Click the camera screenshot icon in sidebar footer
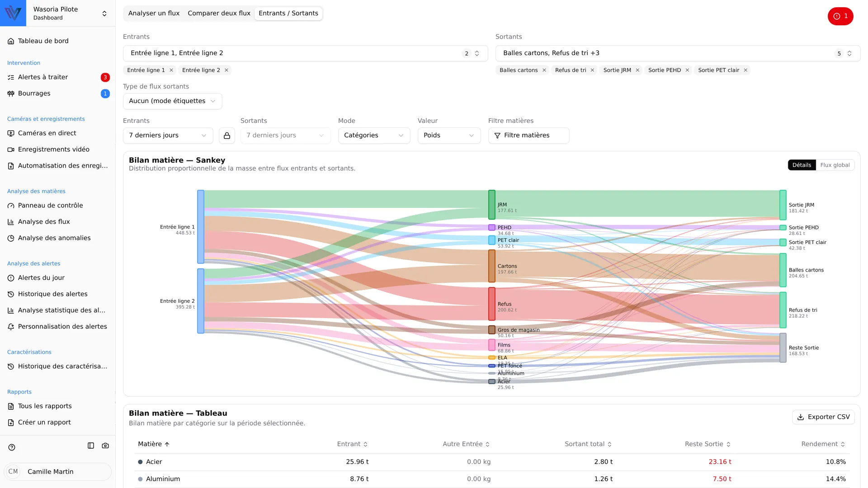This screenshot has width=868, height=488. 105,446
